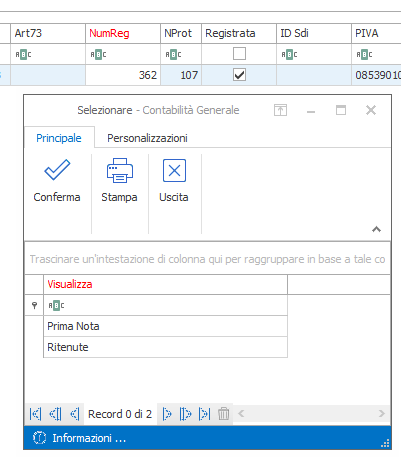
Task: Select the Principale tab
Action: tap(59, 138)
